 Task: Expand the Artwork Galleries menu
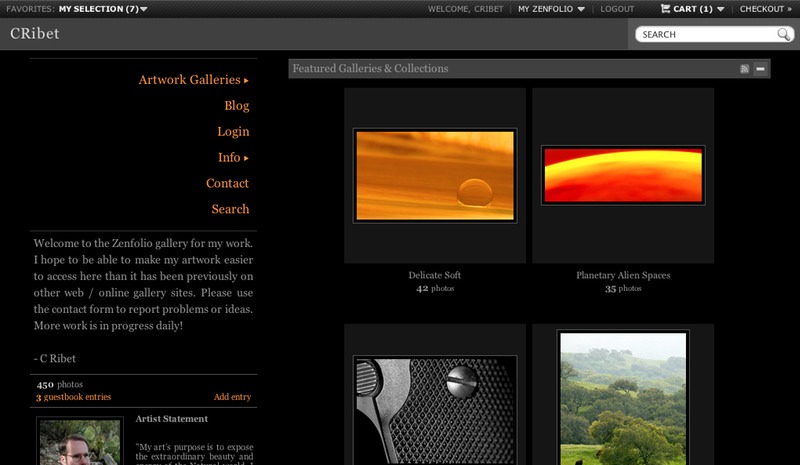(193, 80)
